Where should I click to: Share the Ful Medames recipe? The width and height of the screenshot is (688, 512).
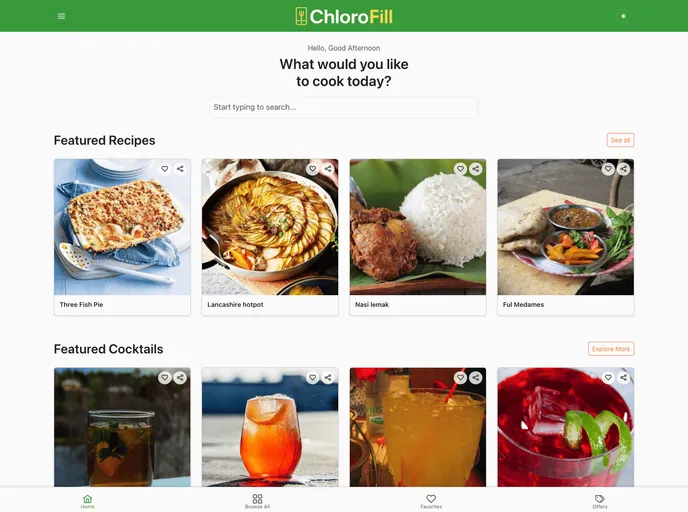pos(624,169)
